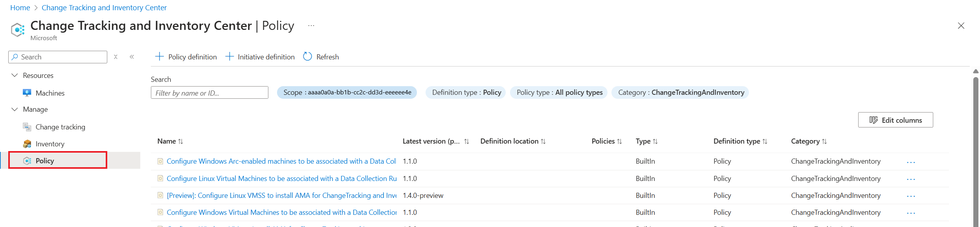The height and width of the screenshot is (227, 980).
Task: Click the Edit columns button
Action: tap(896, 120)
